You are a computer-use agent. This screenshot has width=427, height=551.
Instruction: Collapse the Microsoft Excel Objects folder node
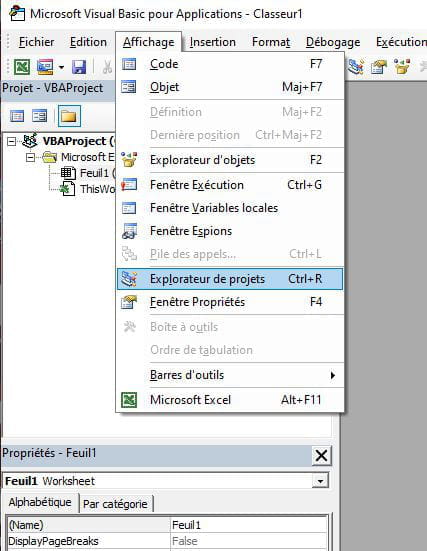tap(31, 157)
